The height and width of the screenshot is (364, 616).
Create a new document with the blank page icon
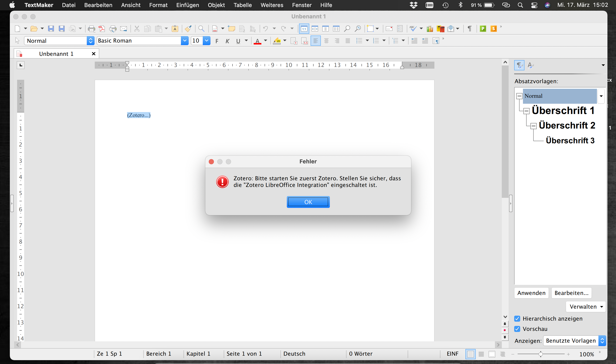pyautogui.click(x=17, y=29)
